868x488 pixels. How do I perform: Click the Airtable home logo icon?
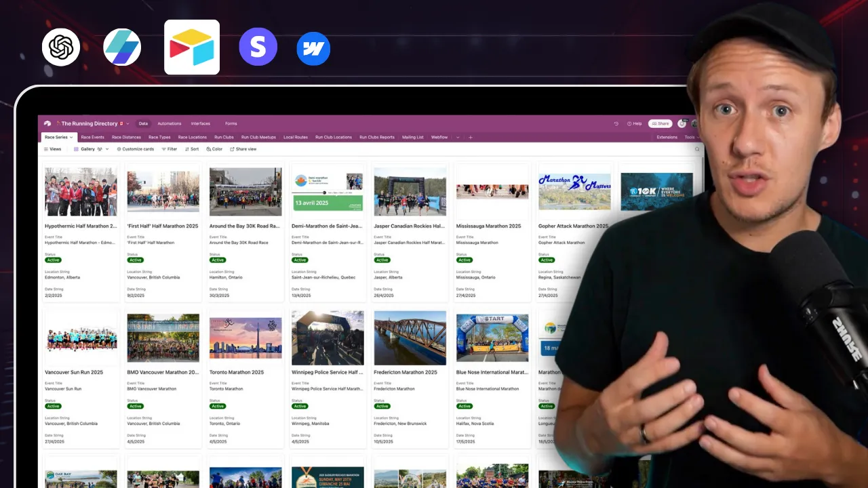click(47, 123)
